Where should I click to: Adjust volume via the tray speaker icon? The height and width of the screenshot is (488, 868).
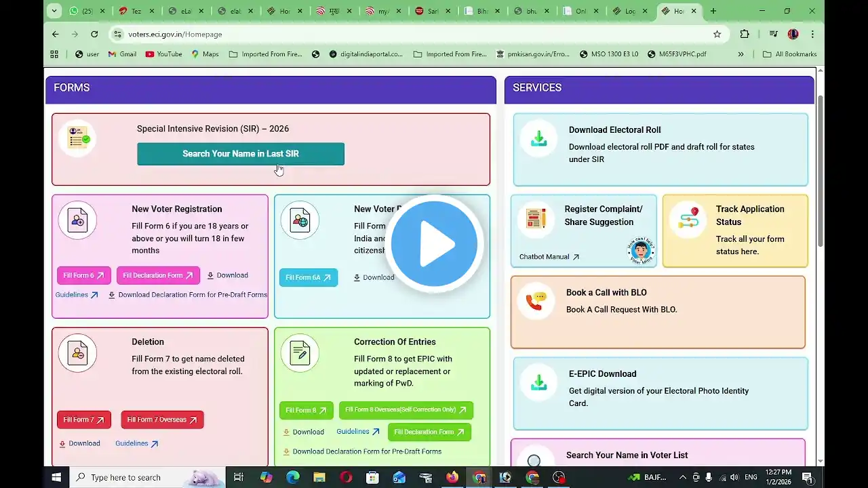coord(734,477)
